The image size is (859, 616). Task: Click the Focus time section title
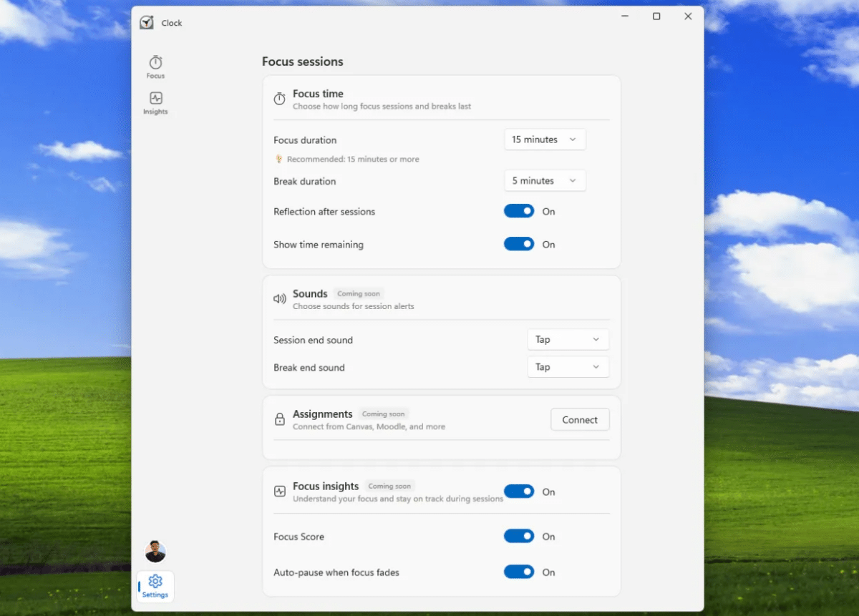318,94
